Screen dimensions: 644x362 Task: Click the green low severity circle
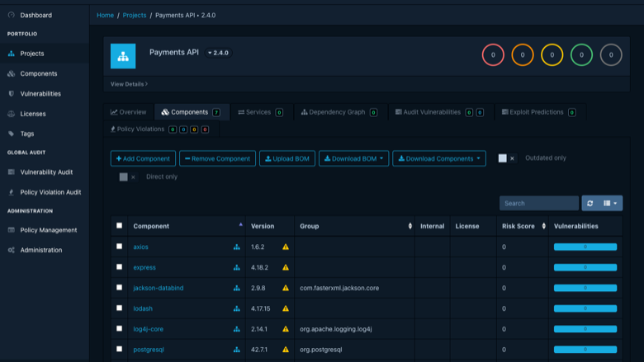(581, 54)
